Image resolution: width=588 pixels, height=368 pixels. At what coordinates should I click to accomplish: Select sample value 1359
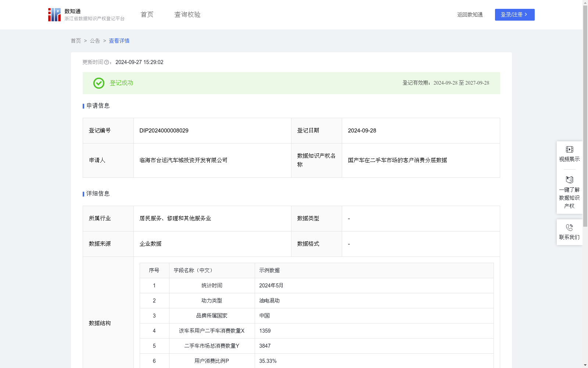click(265, 331)
